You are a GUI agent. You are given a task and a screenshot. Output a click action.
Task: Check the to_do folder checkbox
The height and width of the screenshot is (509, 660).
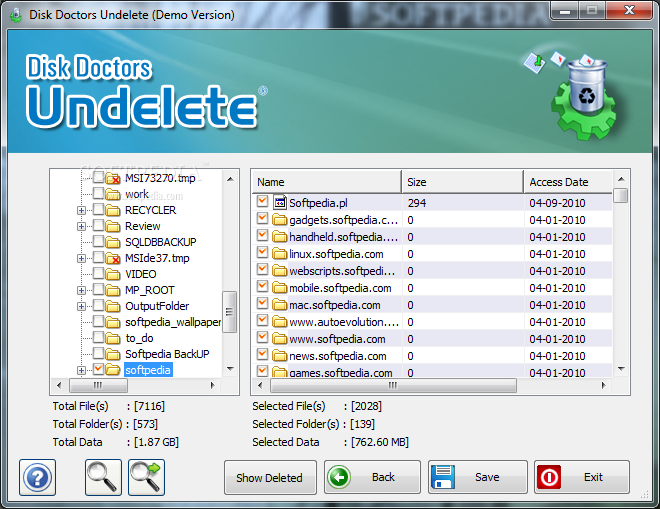(x=98, y=337)
